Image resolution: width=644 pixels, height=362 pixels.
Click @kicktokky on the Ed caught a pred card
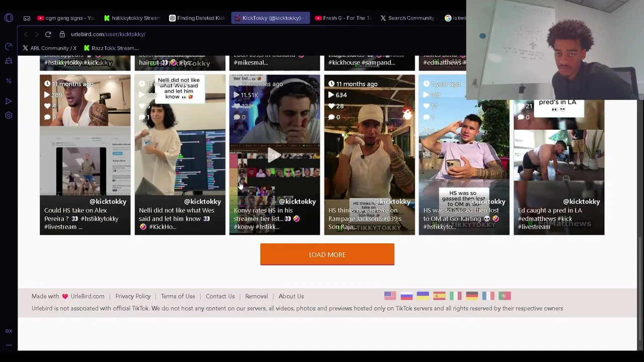click(581, 202)
